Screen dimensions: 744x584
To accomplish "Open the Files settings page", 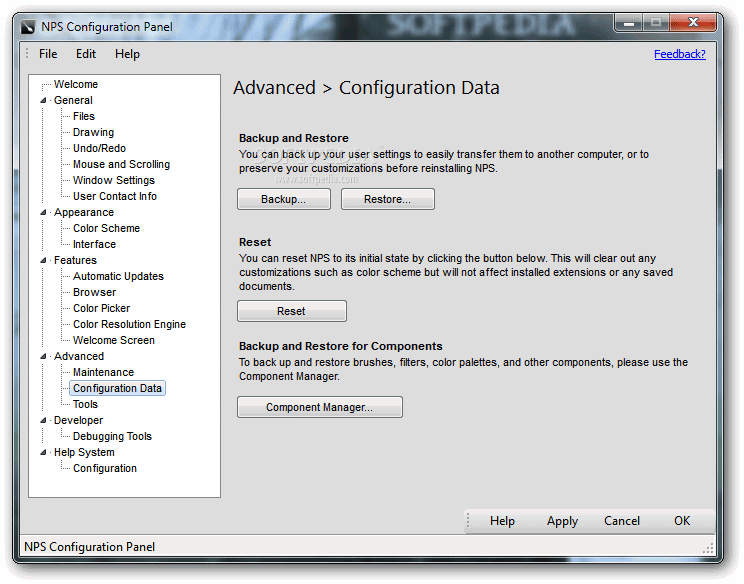I will pyautogui.click(x=84, y=116).
